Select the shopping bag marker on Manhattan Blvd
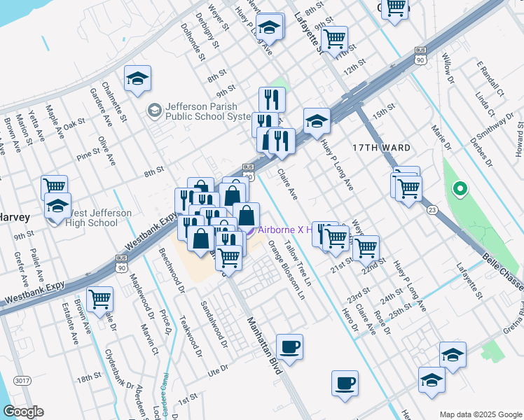The width and height of the screenshot is (524, 420). (x=201, y=239)
